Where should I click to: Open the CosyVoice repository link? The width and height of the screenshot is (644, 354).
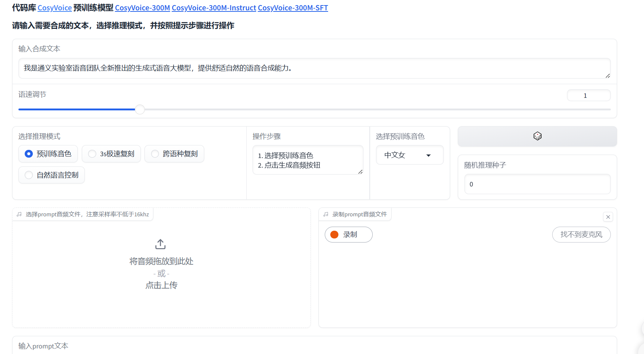[x=55, y=8]
